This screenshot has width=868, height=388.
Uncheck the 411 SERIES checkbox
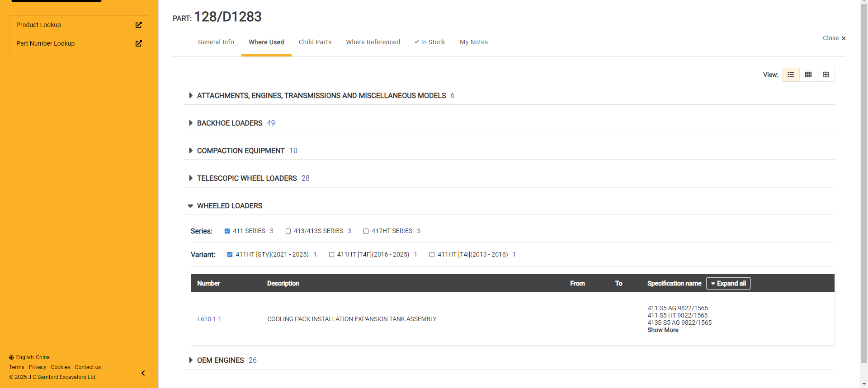pos(227,231)
